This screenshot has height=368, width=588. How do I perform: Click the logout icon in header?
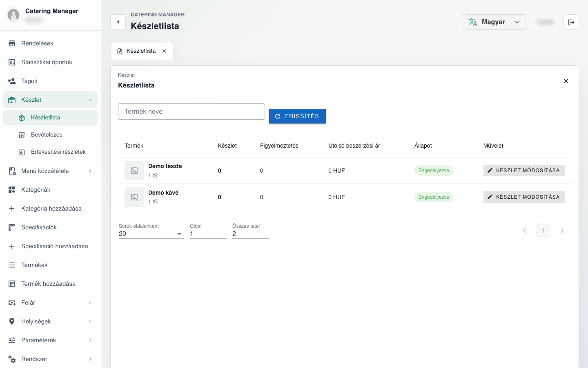click(571, 22)
